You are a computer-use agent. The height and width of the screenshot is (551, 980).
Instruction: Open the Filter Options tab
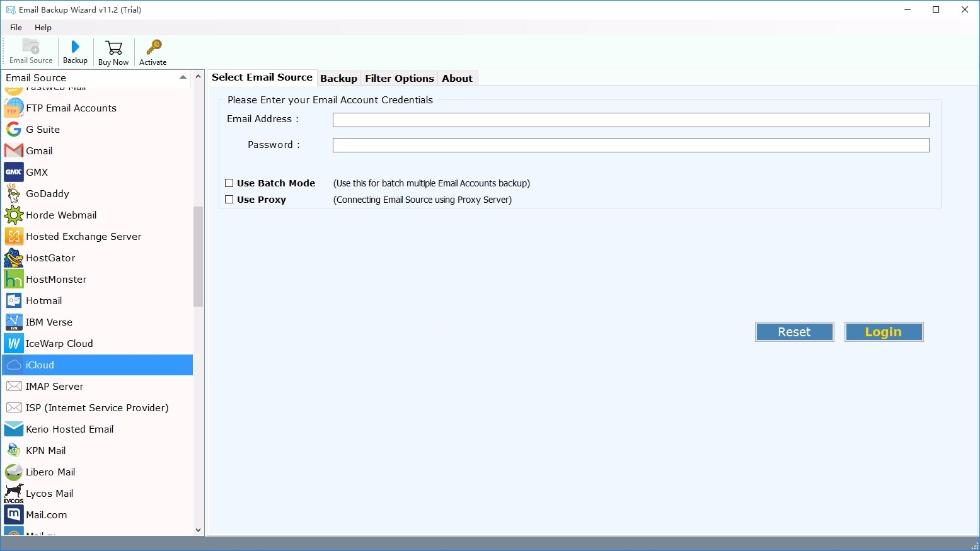coord(400,79)
